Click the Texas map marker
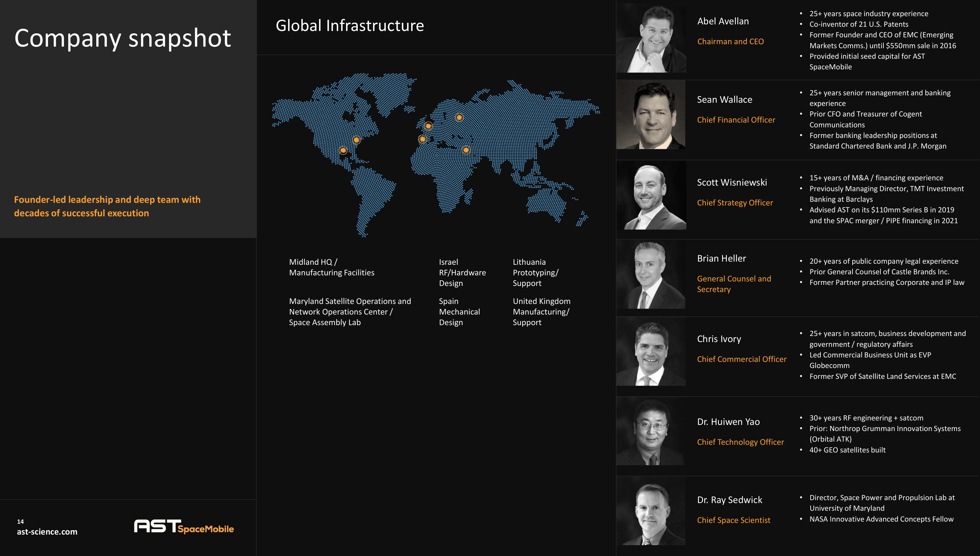The width and height of the screenshot is (980, 556). coord(343,150)
